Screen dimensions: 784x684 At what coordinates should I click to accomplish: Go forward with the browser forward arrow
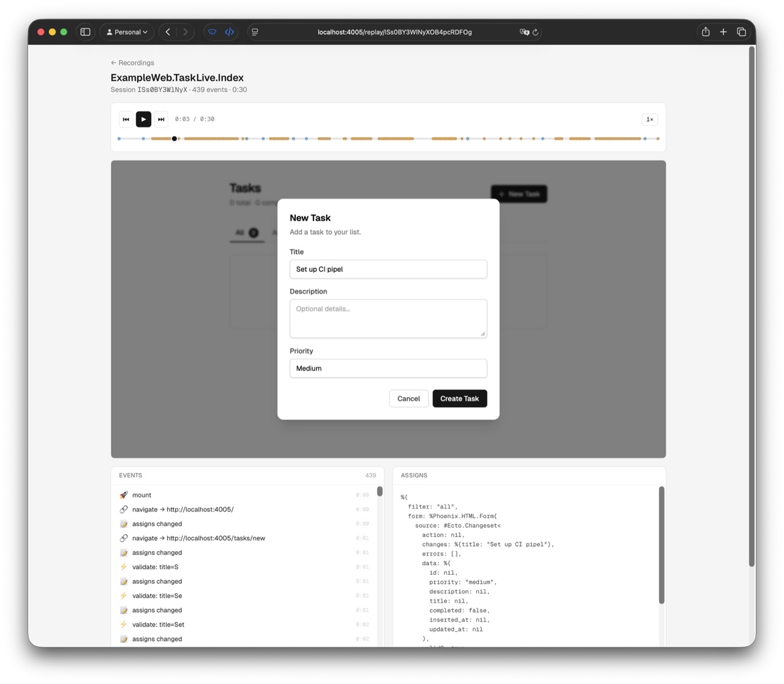pos(186,32)
